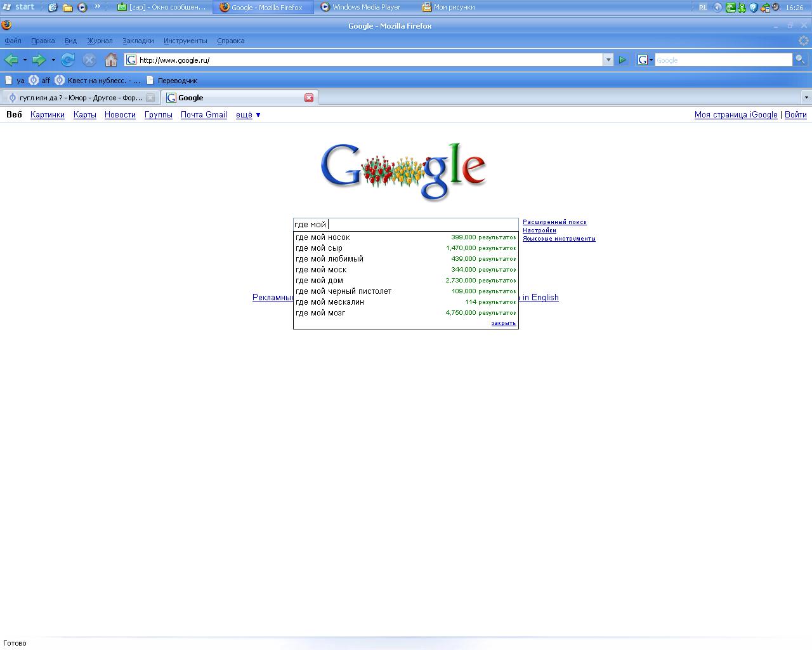
Task: Open the green uTorrent tray icon
Action: point(730,8)
